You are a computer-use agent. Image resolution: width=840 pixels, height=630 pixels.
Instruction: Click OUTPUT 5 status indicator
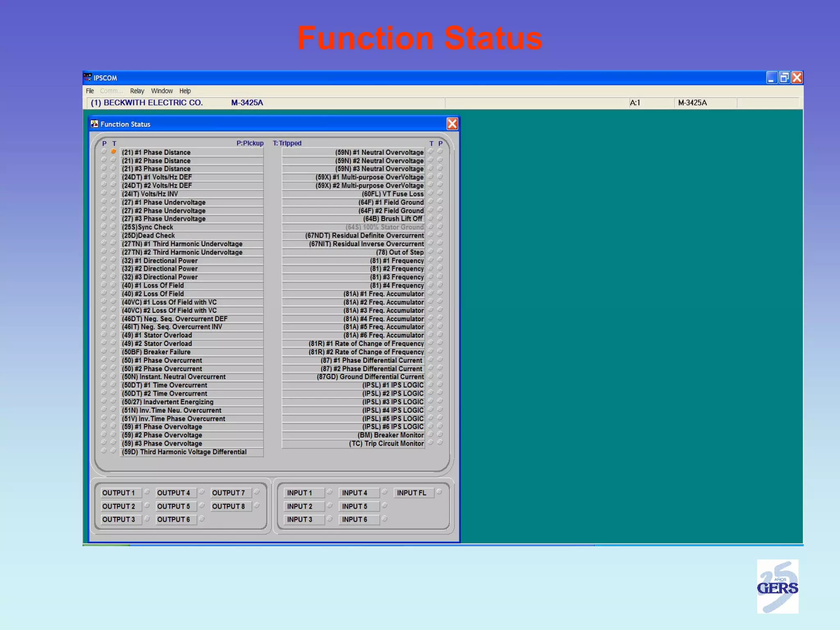coord(202,505)
